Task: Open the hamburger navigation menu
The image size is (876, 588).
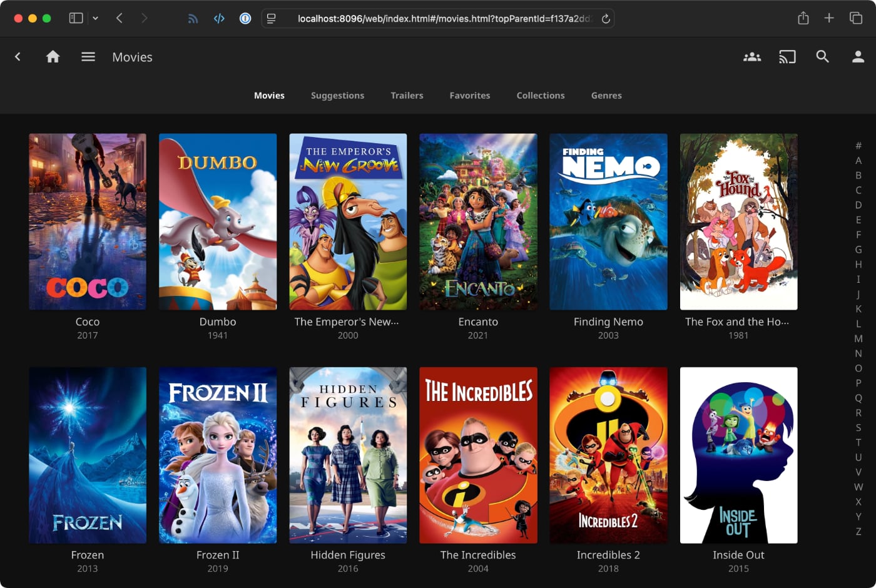Action: click(88, 57)
